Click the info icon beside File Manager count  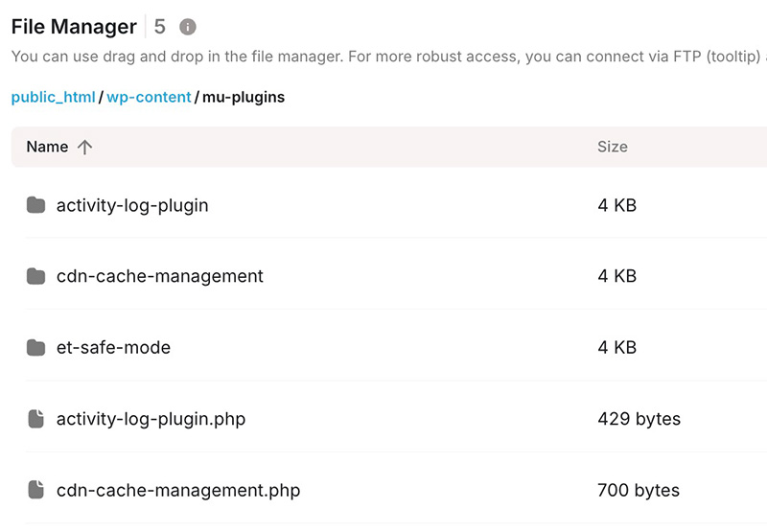(x=188, y=27)
